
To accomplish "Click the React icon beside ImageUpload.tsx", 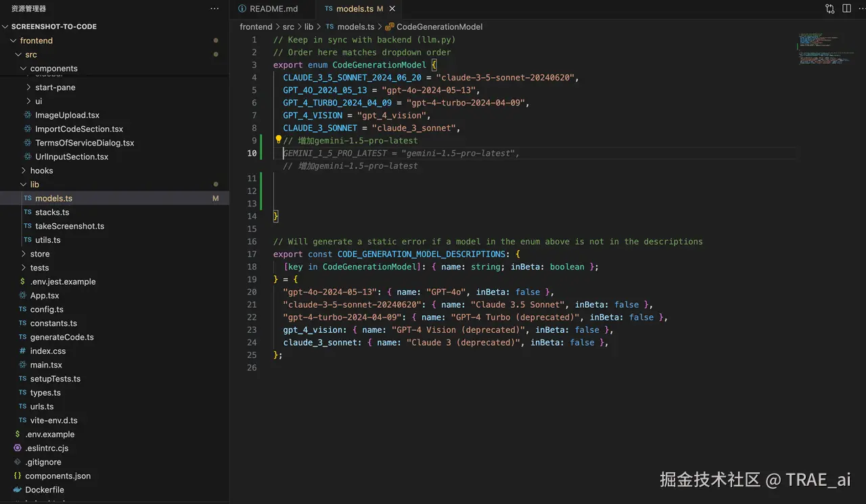I will click(28, 115).
